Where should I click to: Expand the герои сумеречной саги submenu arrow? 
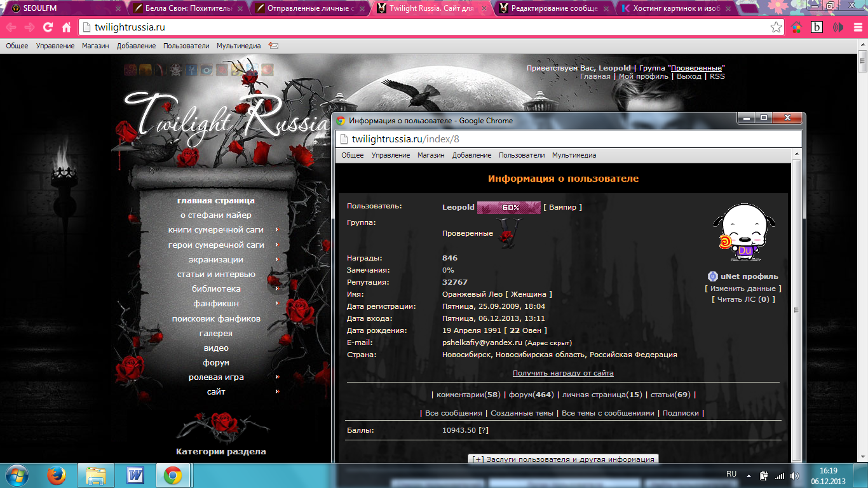[x=277, y=245]
